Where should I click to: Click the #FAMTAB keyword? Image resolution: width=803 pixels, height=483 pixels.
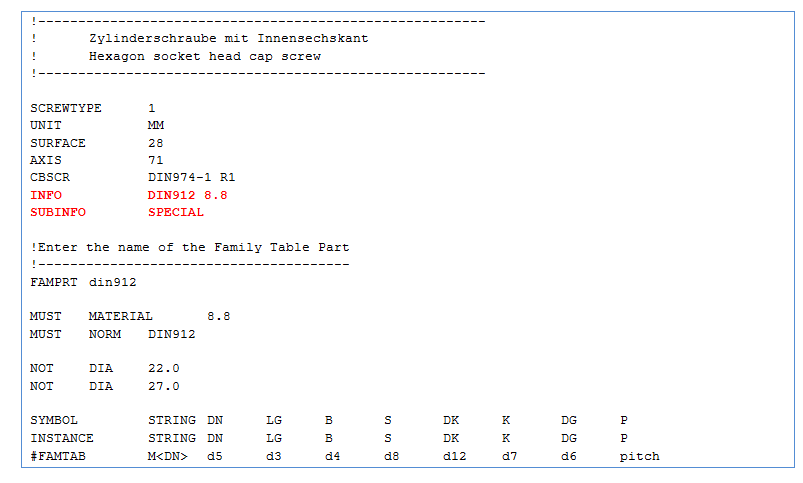(58, 456)
